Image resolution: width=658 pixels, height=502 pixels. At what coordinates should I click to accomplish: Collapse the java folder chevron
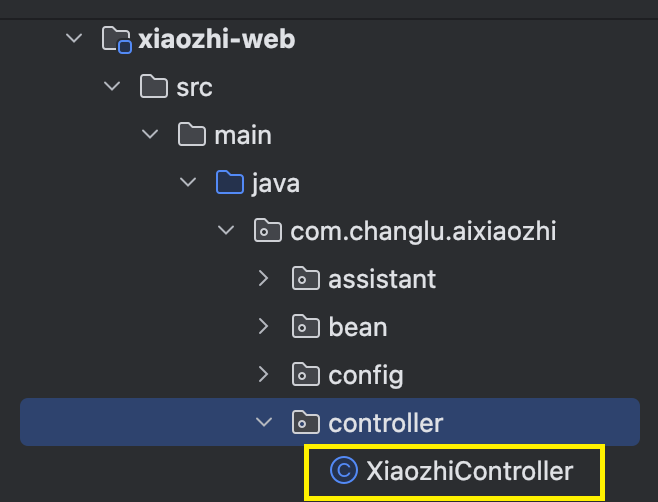(188, 182)
